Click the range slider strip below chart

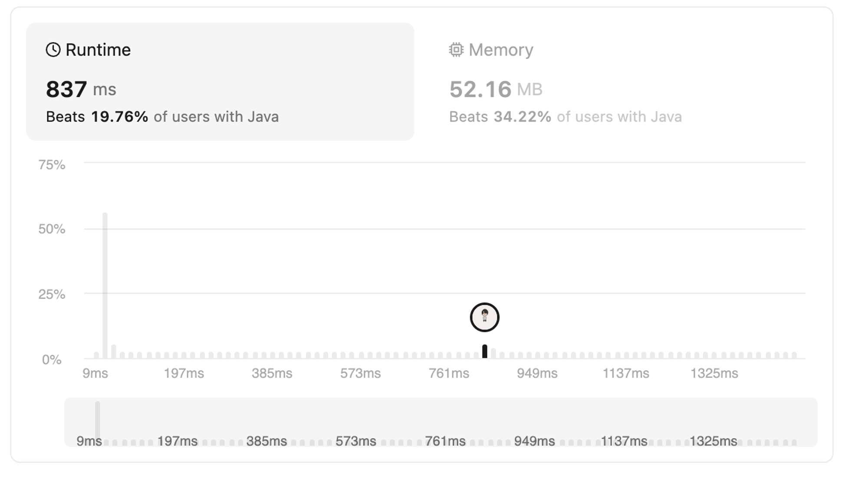[441, 422]
